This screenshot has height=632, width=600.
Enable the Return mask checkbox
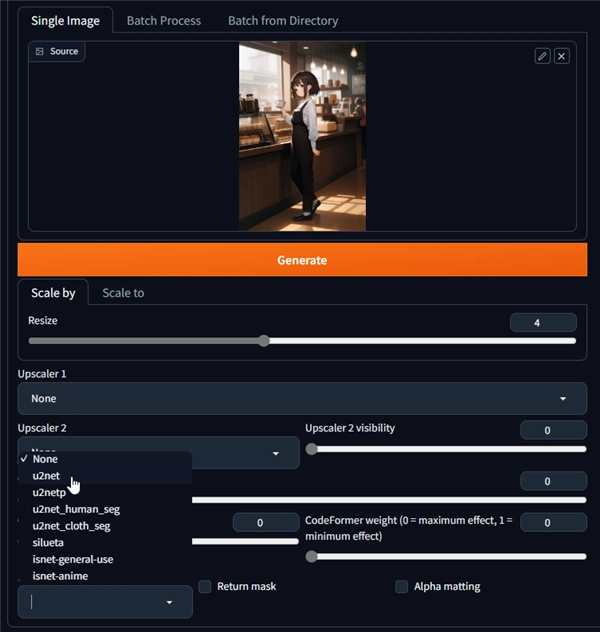click(205, 586)
